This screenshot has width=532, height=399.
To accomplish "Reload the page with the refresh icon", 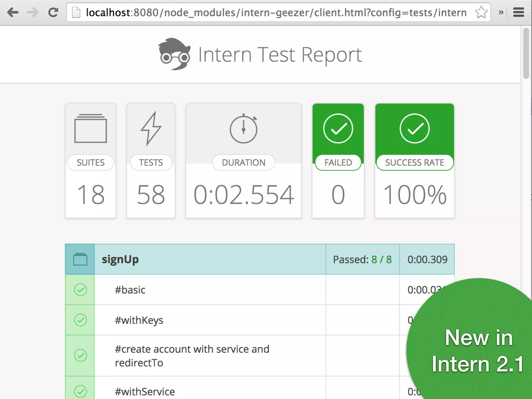I will click(x=53, y=12).
